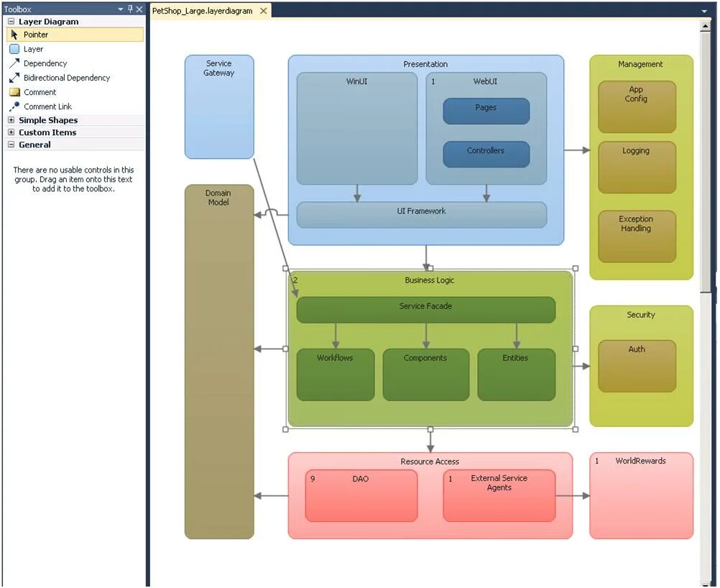Select Service Facade to Entities arrow
Image resolution: width=720 pixels, height=588 pixels.
coord(517,336)
